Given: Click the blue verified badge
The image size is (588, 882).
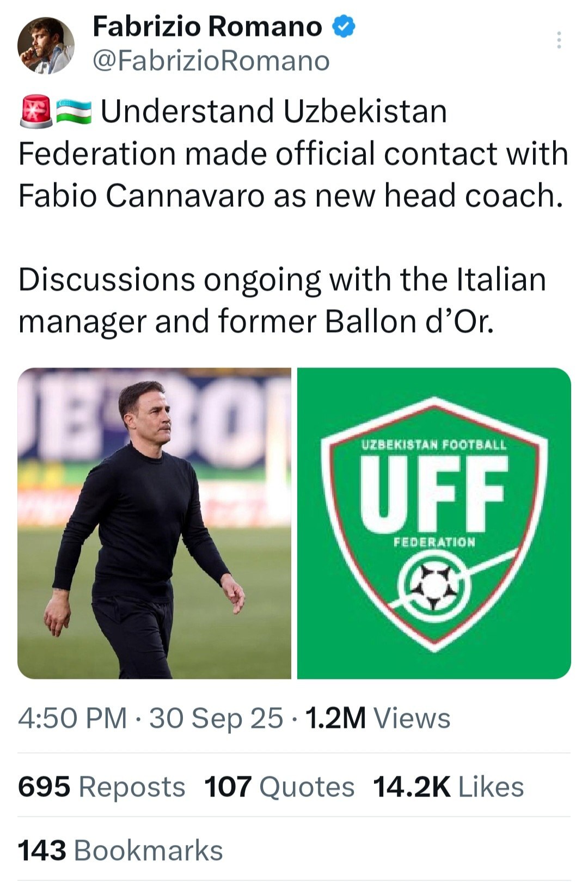Looking at the screenshot, I should [x=344, y=27].
